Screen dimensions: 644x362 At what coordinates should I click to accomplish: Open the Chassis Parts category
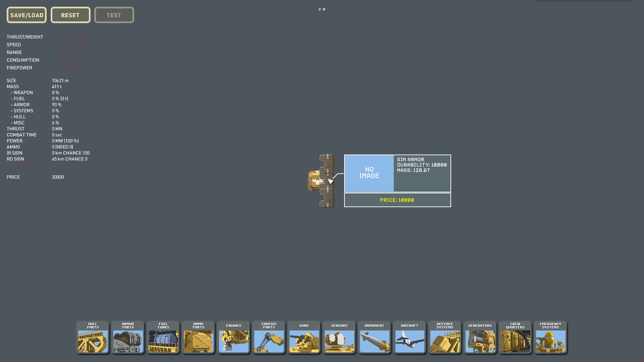click(269, 337)
